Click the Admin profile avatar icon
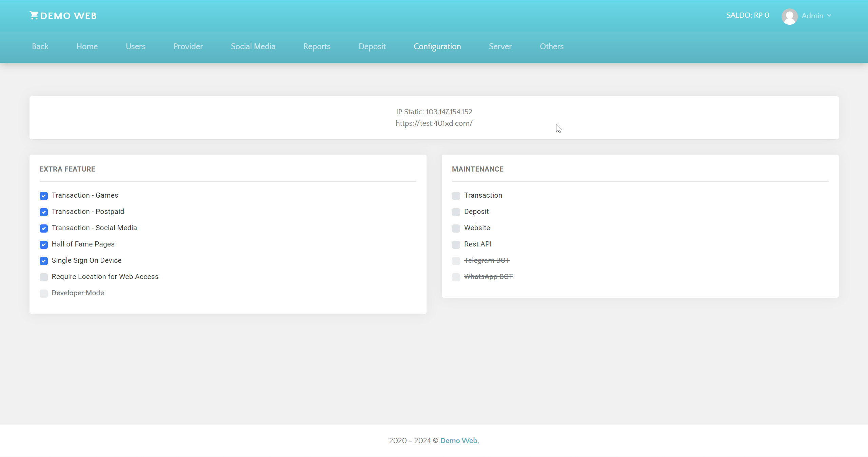The height and width of the screenshot is (457, 868). [789, 16]
